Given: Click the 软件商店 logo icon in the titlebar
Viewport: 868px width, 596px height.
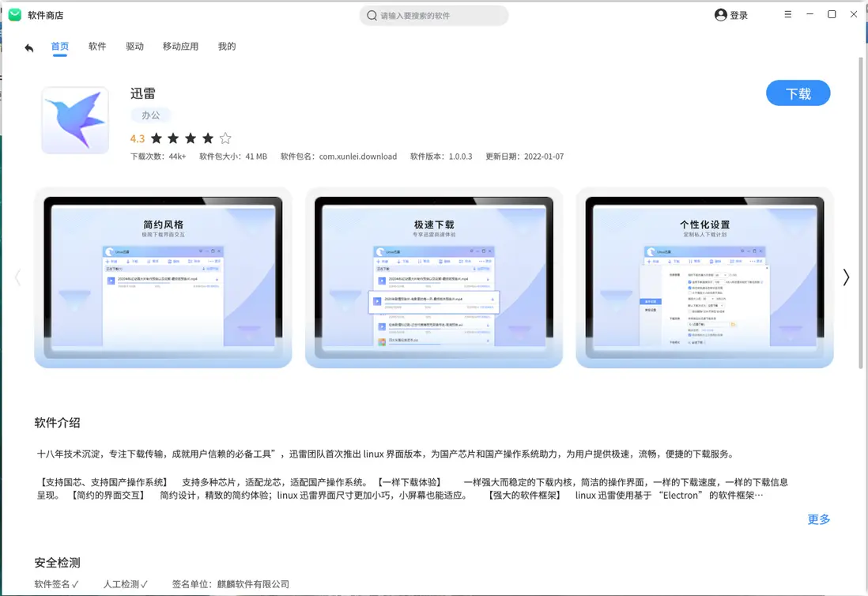Looking at the screenshot, I should (14, 13).
